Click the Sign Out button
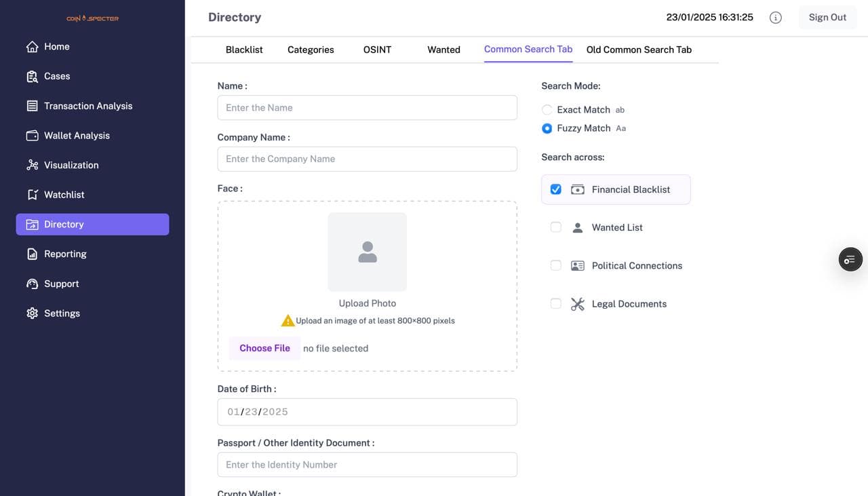 point(827,18)
